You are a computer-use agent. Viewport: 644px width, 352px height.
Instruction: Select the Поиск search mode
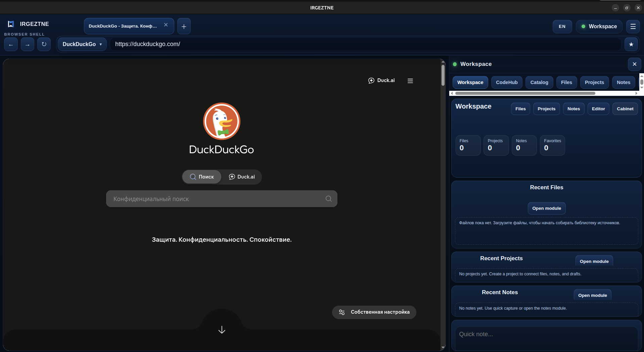point(202,177)
